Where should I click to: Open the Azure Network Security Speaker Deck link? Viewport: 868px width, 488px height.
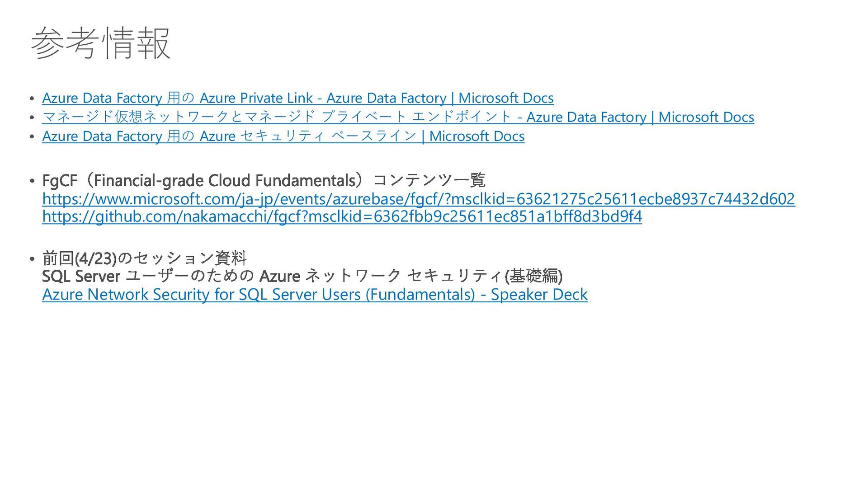point(315,295)
